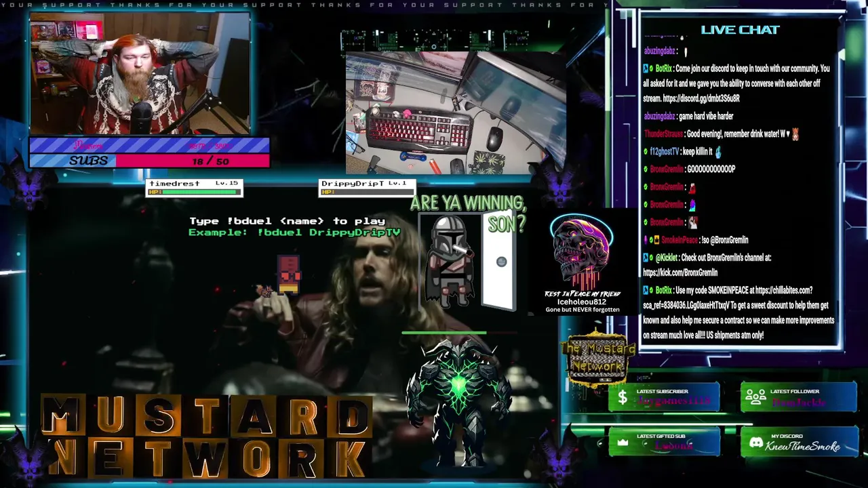The image size is (868, 488).
Task: Click the bot badge next to @Kicklet
Action: (x=646, y=258)
